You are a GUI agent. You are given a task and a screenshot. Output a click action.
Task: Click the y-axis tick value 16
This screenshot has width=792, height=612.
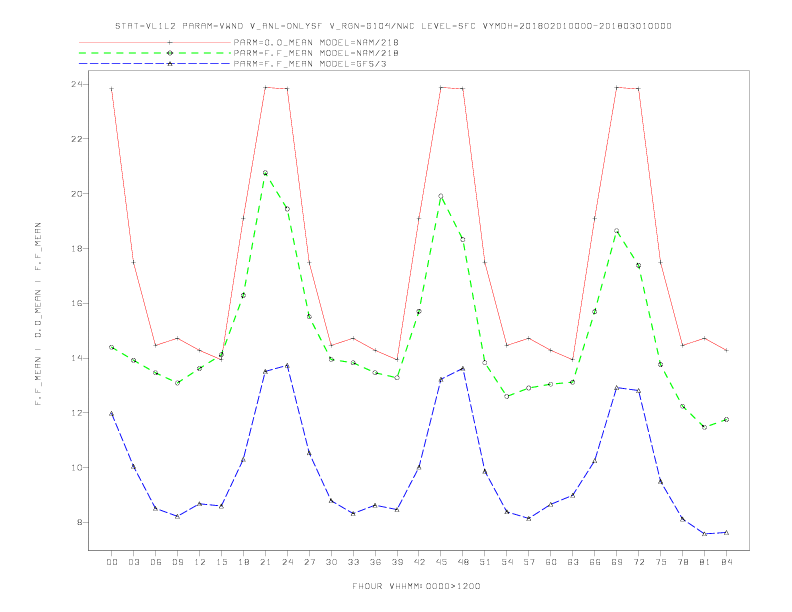(77, 303)
